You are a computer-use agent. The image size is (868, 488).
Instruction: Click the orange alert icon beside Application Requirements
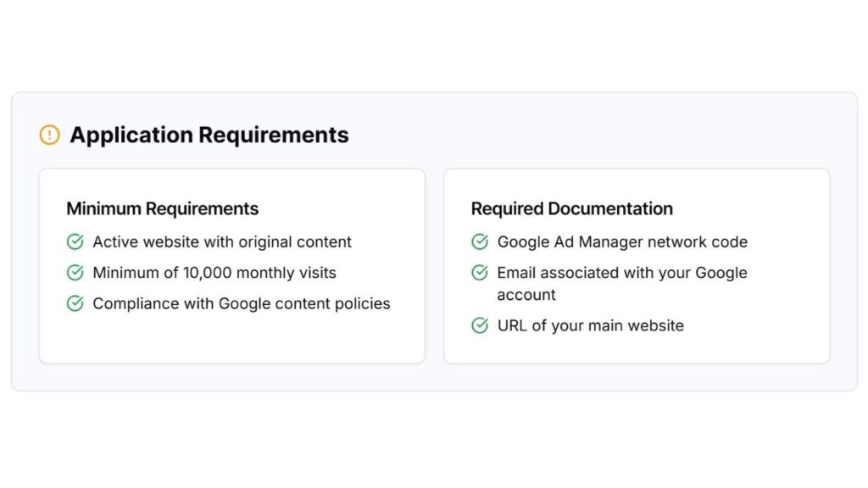click(x=50, y=135)
